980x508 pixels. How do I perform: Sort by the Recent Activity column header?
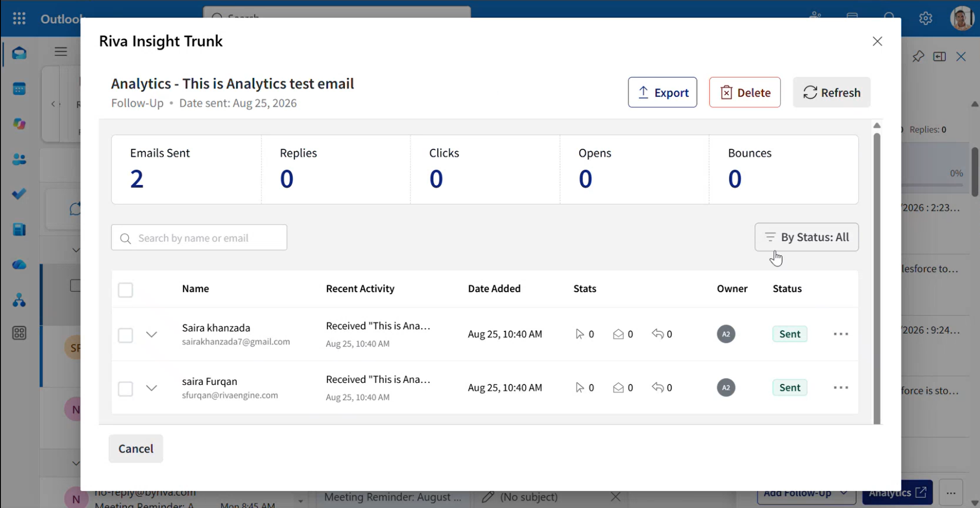[360, 288]
